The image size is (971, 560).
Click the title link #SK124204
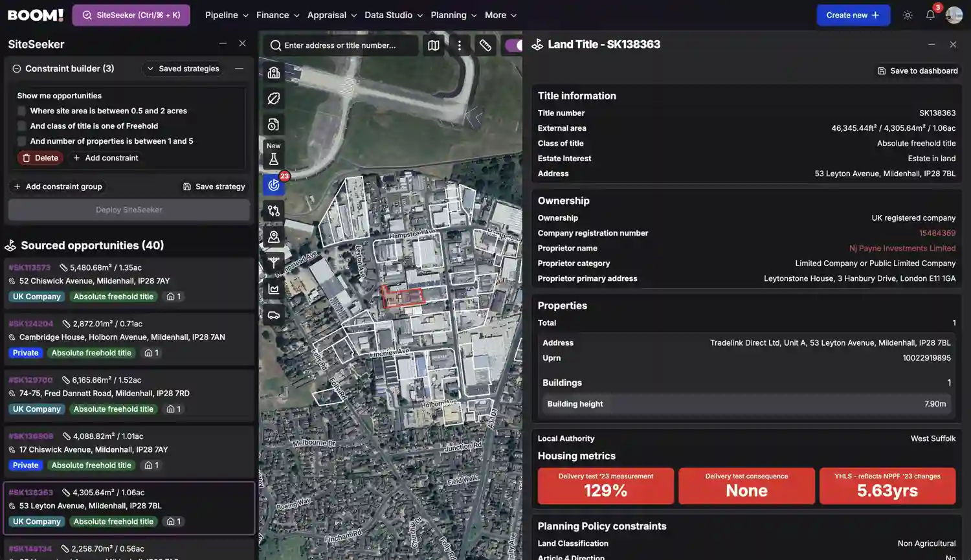click(x=30, y=324)
